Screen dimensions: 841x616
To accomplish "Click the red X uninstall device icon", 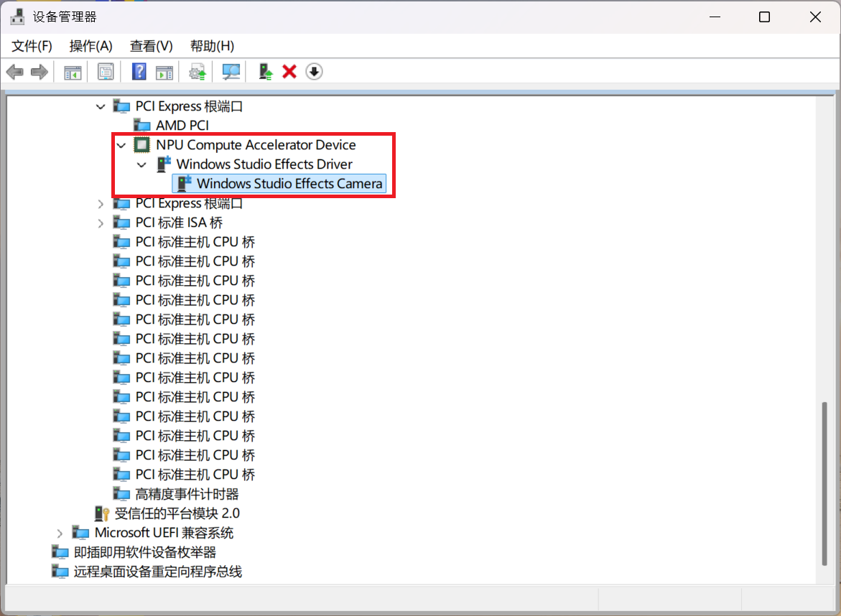I will 289,72.
